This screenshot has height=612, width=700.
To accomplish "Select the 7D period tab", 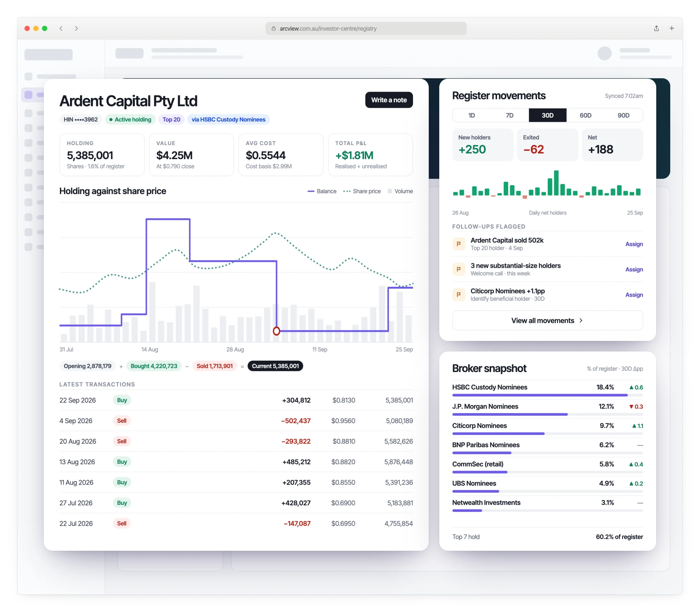I will pos(510,115).
